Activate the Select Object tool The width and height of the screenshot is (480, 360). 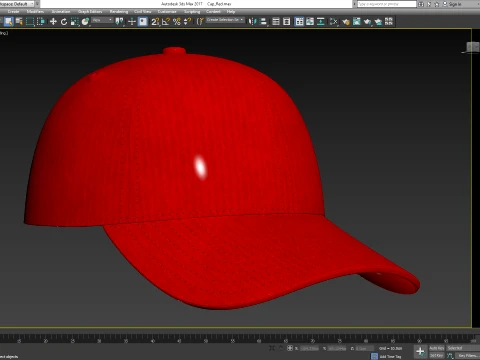tap(8, 22)
